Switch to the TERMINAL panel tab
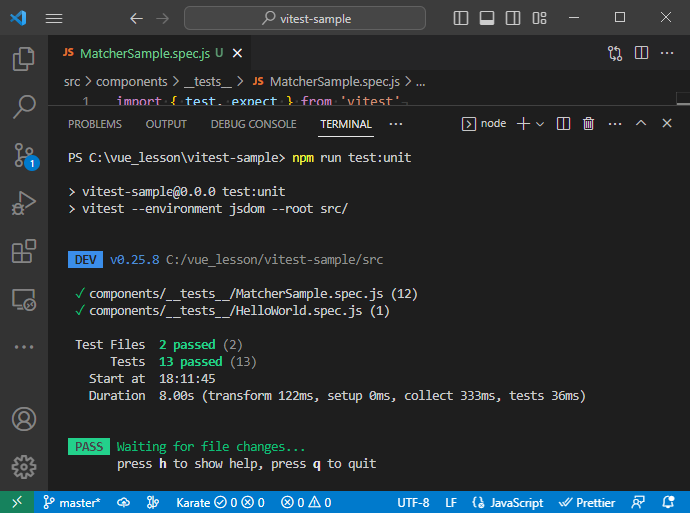This screenshot has width=690, height=513. pos(346,124)
